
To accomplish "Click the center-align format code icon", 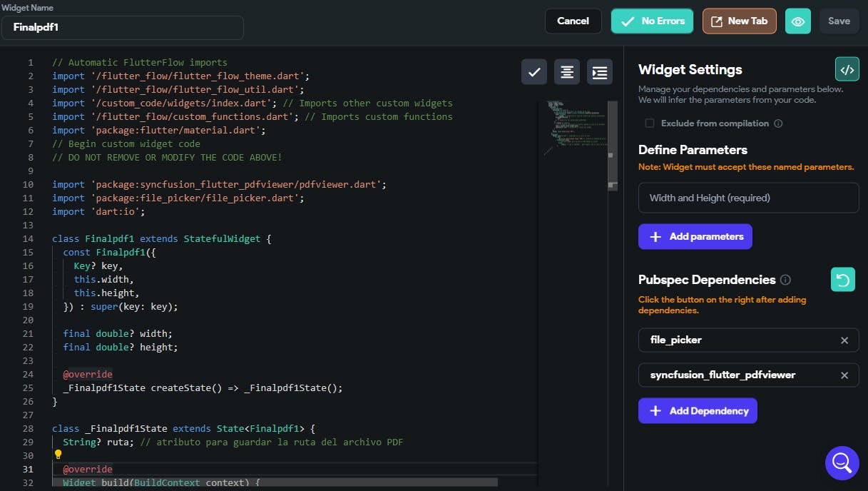I will tap(567, 72).
